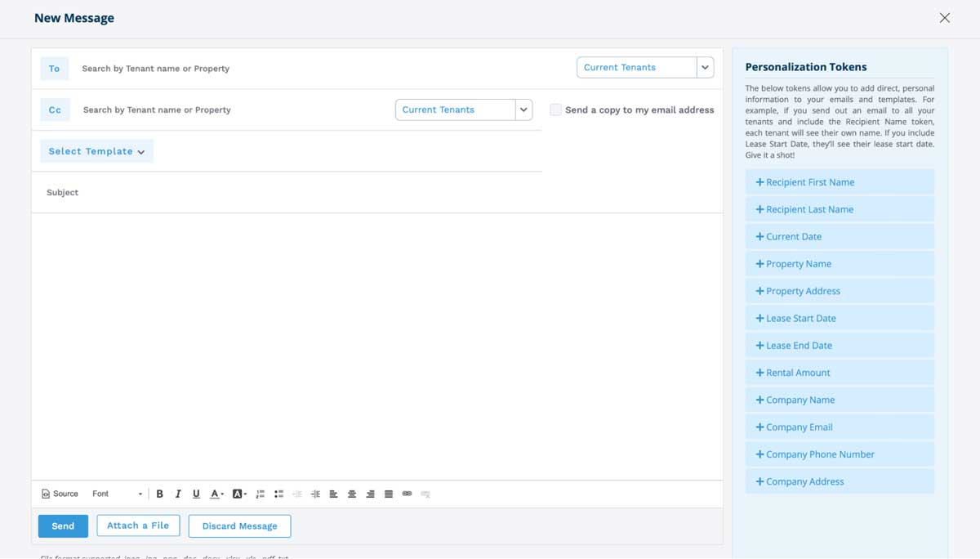The image size is (980, 559).
Task: Insert a bulleted list
Action: pos(278,494)
